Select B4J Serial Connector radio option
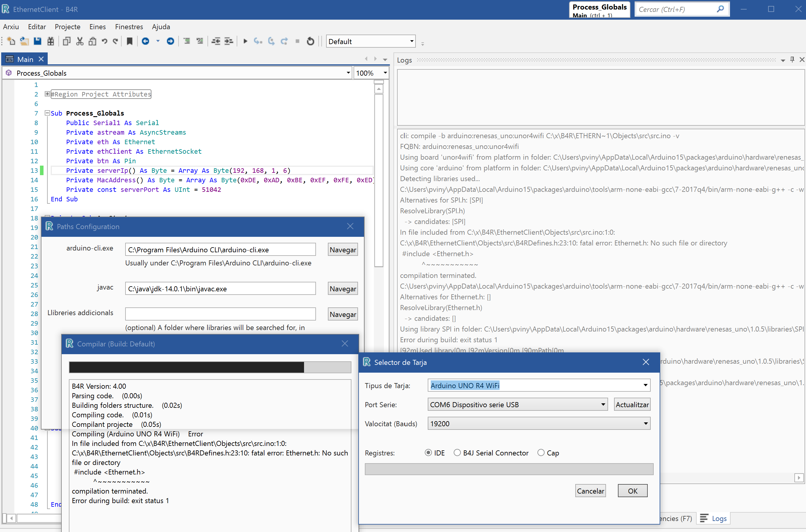The width and height of the screenshot is (806, 532). [x=457, y=452]
